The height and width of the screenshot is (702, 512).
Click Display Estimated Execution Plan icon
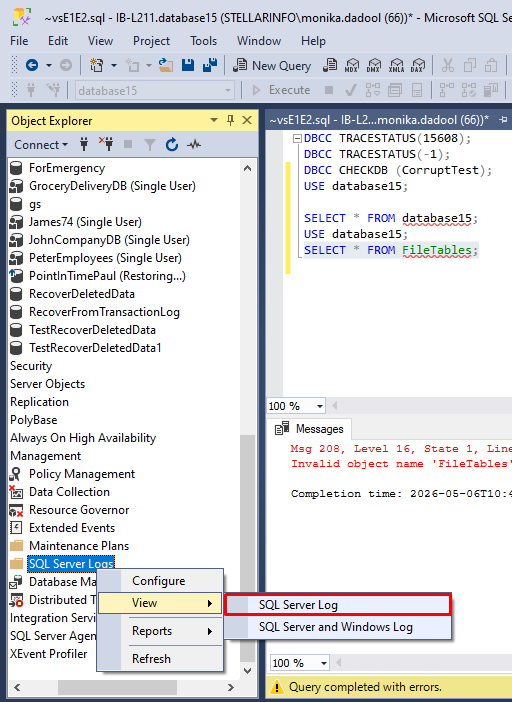pos(373,90)
